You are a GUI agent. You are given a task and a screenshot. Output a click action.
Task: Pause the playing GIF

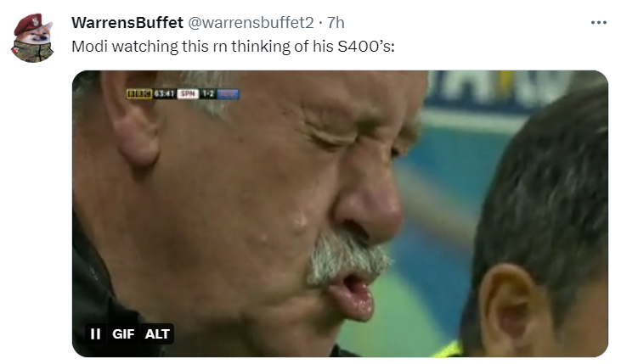(x=95, y=334)
